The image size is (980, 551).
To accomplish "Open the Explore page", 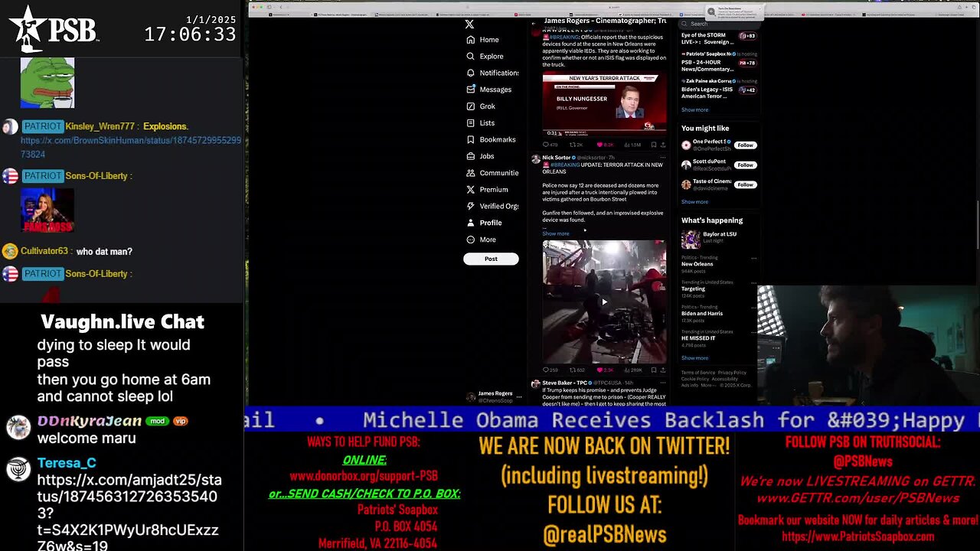I will coord(485,57).
